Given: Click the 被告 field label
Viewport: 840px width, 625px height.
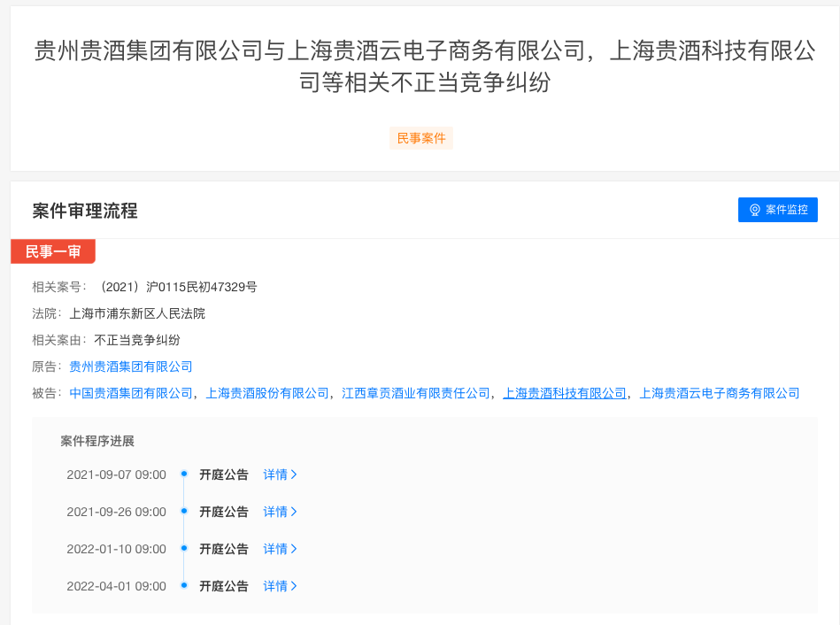Looking at the screenshot, I should tap(47, 393).
